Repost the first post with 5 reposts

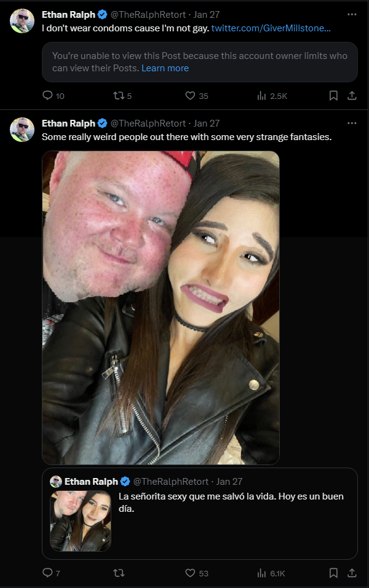click(x=122, y=96)
